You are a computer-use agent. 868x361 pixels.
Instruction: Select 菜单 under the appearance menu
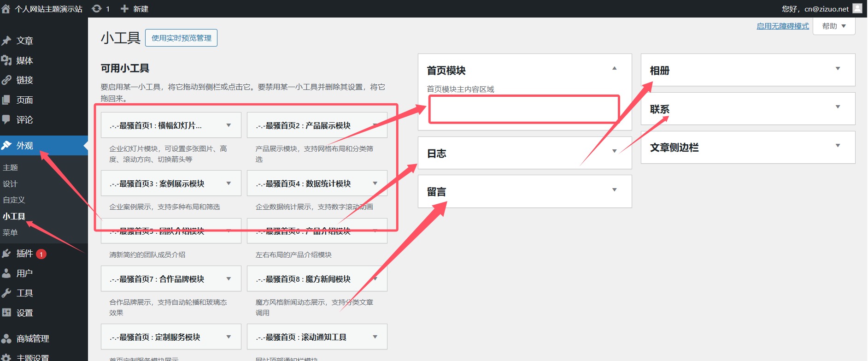(x=10, y=233)
